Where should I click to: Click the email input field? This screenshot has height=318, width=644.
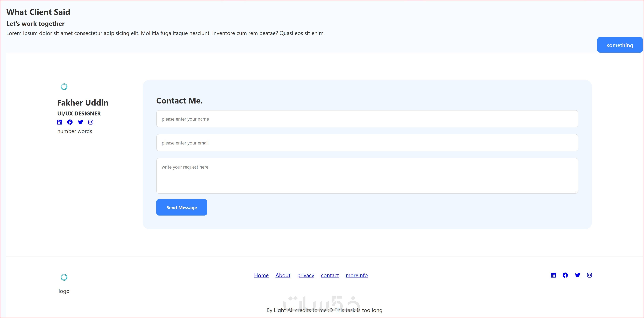tap(367, 143)
